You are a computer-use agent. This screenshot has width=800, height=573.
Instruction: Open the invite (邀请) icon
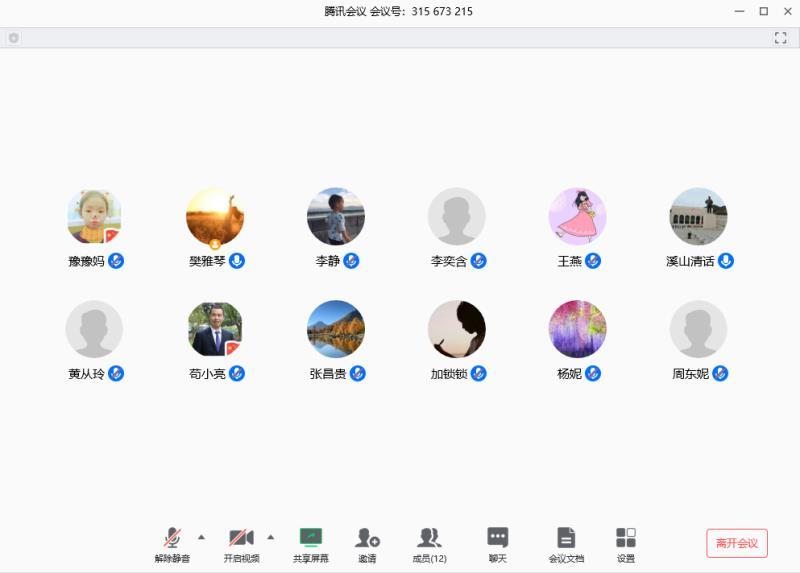[367, 538]
